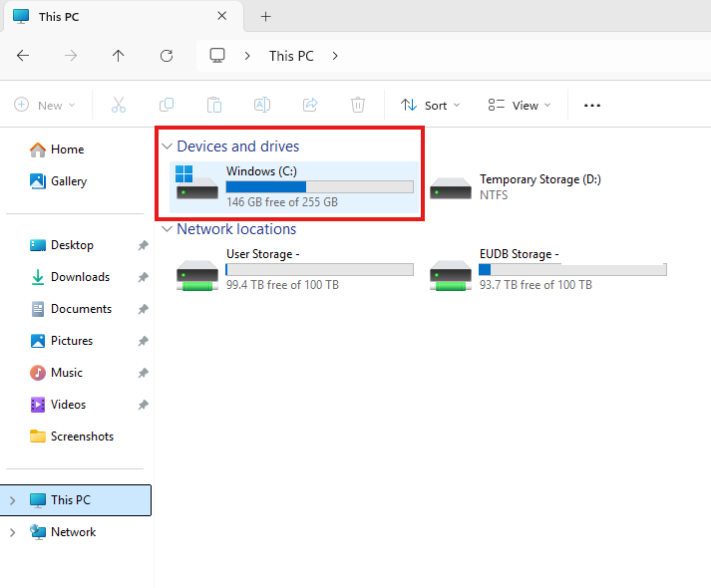Select the EUDB Storage network drive icon
This screenshot has height=588, width=711.
pyautogui.click(x=451, y=275)
